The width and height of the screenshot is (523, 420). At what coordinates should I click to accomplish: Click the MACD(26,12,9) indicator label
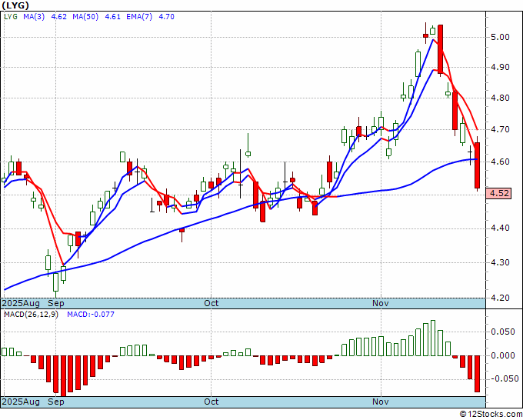click(x=31, y=315)
